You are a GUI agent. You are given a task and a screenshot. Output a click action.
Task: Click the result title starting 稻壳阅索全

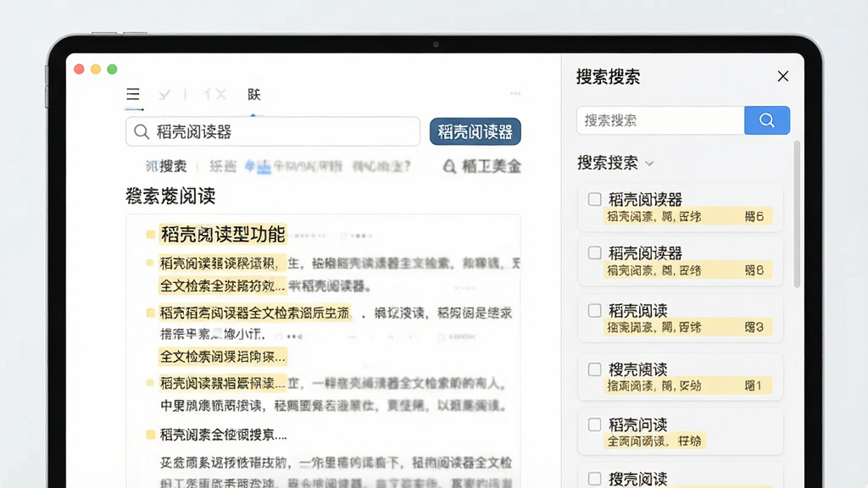click(x=223, y=435)
